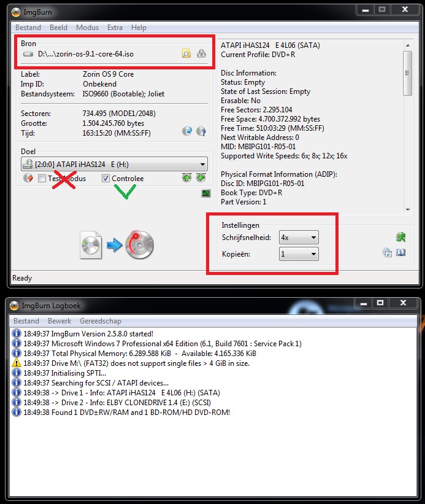Screen dimensions: 425x504
Task: Open the Modus menu
Action: tap(87, 28)
